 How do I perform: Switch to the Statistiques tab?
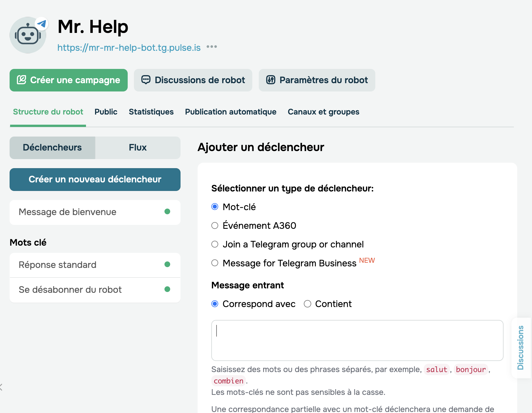(151, 112)
